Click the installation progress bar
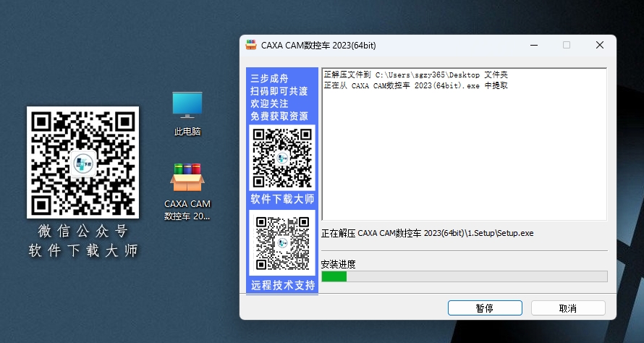Screen dimensions: 644x343 coord(464,276)
